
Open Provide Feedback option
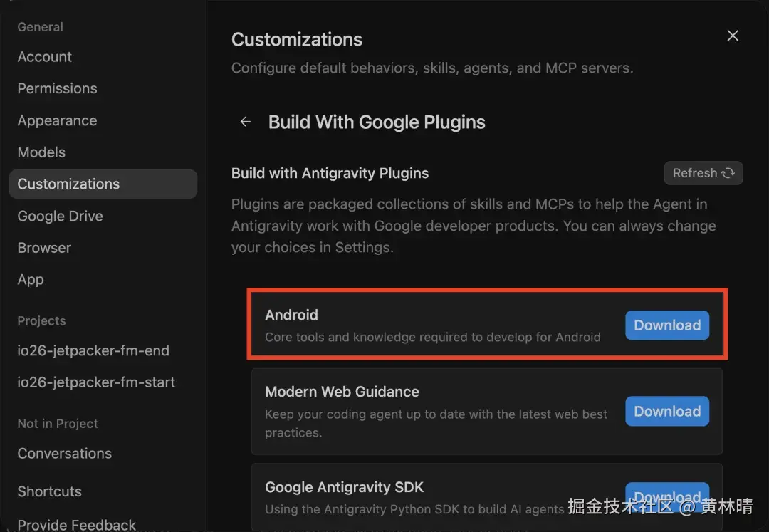(x=76, y=525)
